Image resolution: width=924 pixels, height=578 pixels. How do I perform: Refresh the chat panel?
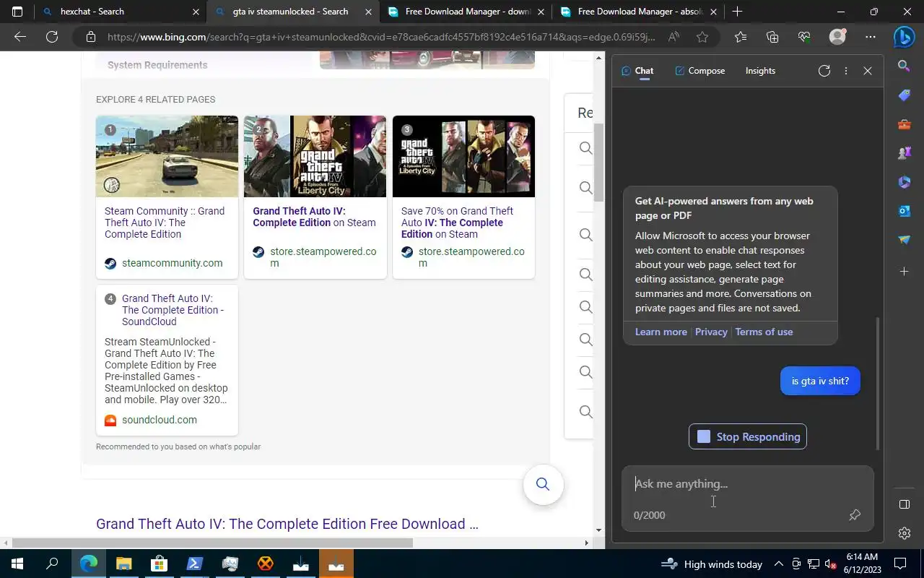(824, 71)
